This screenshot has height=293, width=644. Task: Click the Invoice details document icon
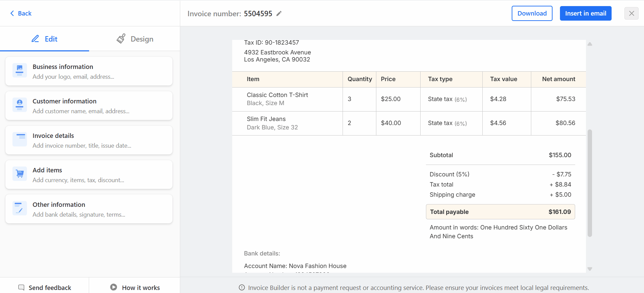click(x=20, y=139)
